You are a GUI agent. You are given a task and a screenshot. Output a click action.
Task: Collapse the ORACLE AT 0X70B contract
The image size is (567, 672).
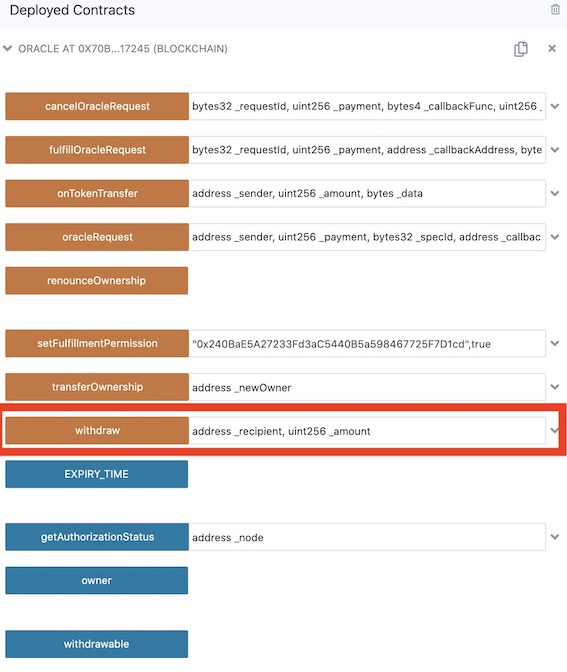point(7,48)
